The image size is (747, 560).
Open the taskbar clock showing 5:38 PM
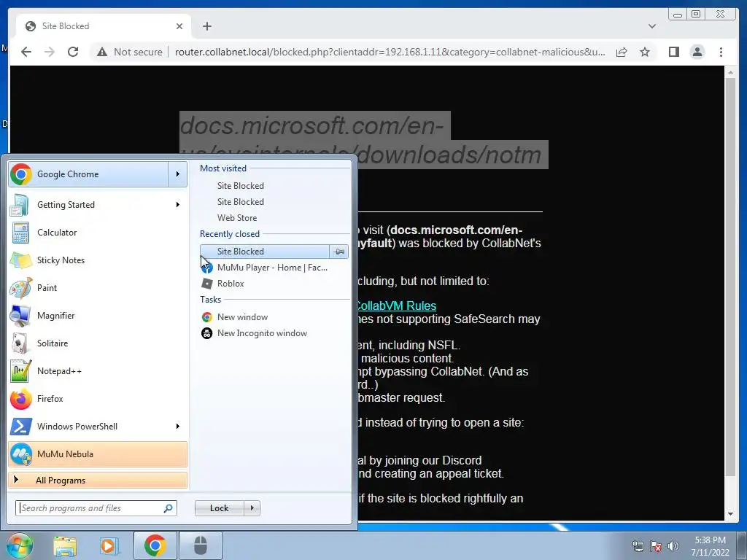click(x=711, y=546)
